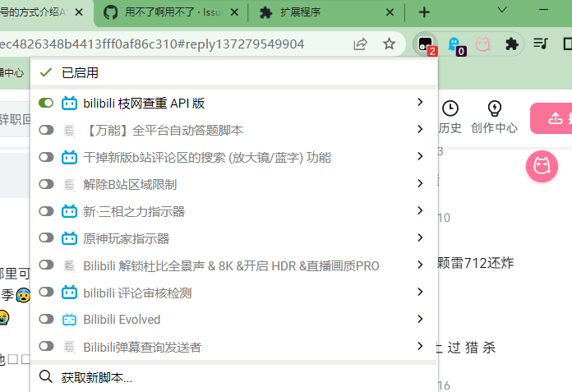Click the pink upload button on bilibili
The height and width of the screenshot is (392, 572).
(x=551, y=118)
